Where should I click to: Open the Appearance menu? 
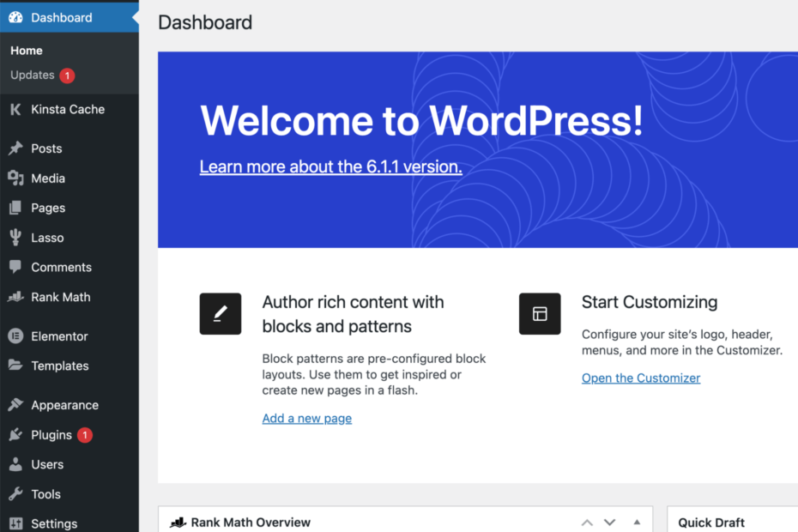tap(70, 405)
